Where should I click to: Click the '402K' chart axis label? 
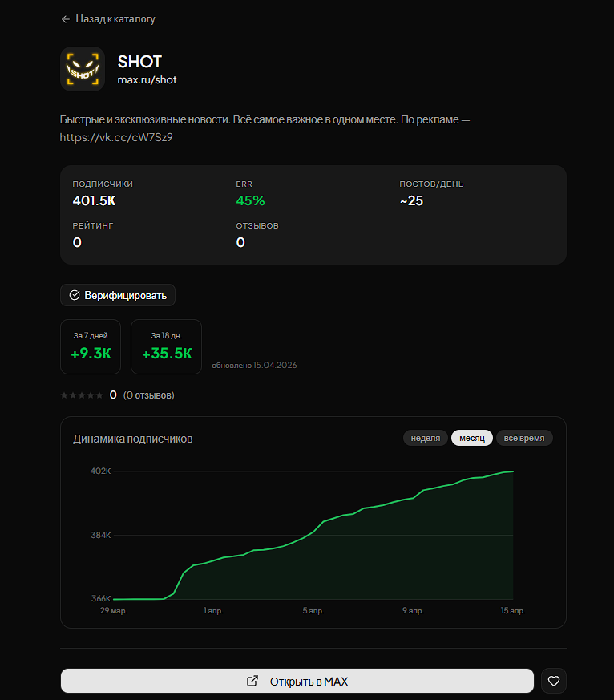coord(100,471)
